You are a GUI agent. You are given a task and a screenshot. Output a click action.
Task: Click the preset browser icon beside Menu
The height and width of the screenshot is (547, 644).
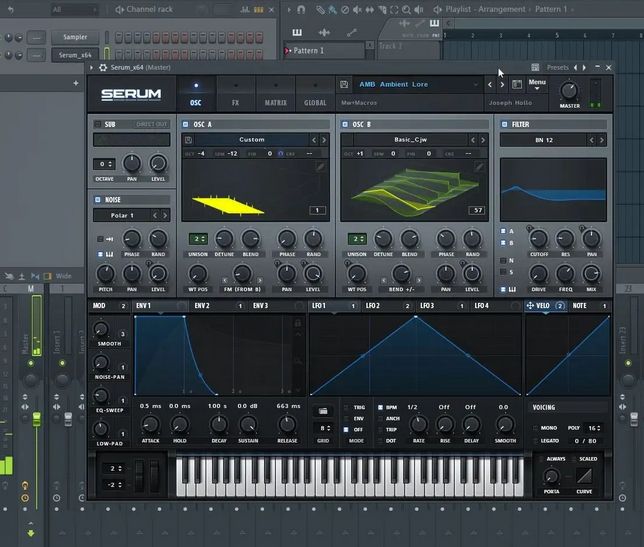pos(517,85)
